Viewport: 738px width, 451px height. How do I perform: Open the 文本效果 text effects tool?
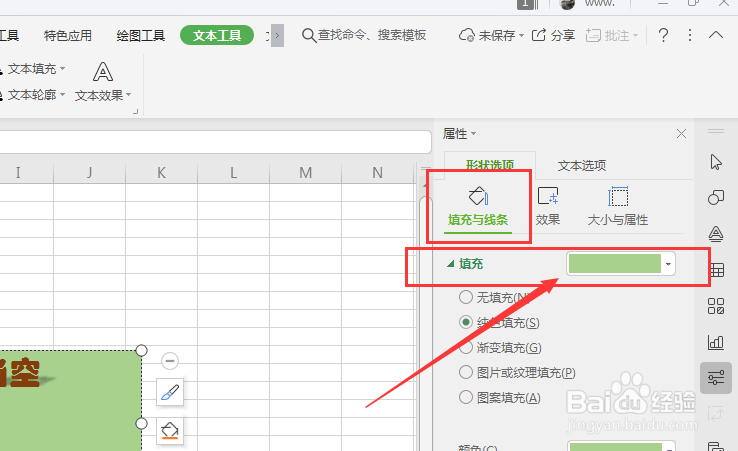tap(103, 82)
